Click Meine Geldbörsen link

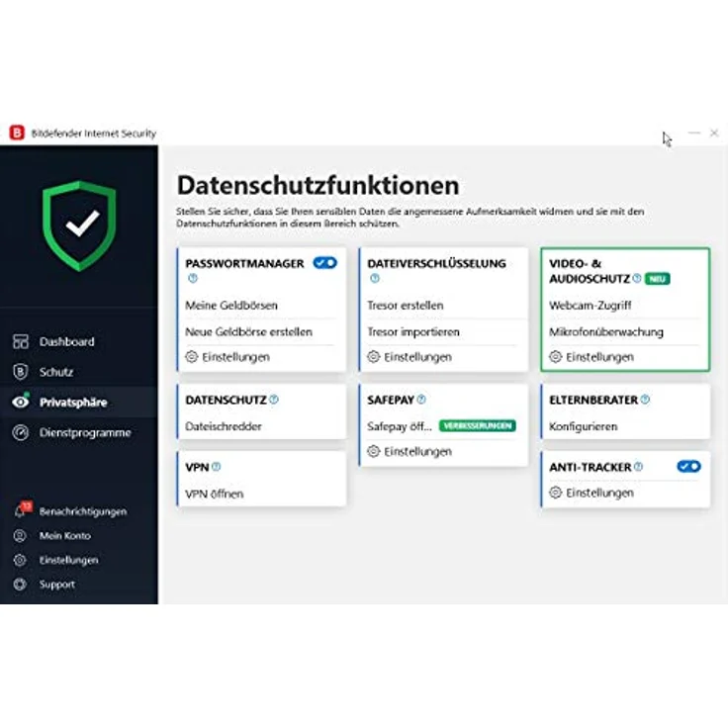tap(231, 306)
